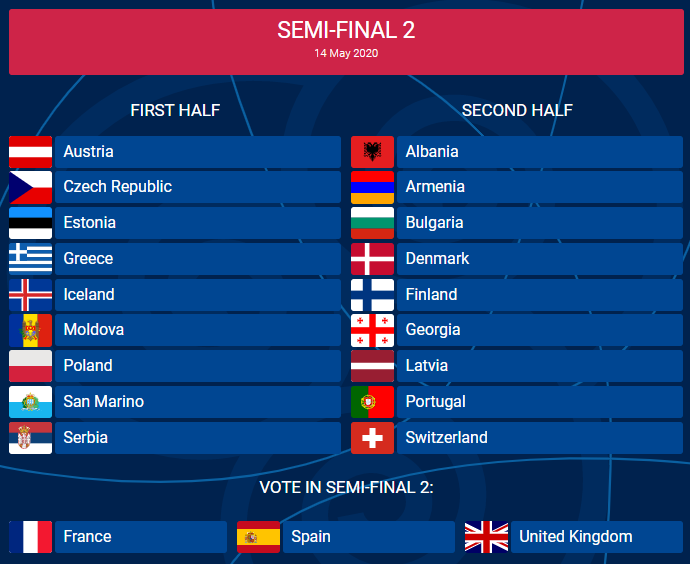
Task: Select the Spain flag icon
Action: [x=258, y=537]
